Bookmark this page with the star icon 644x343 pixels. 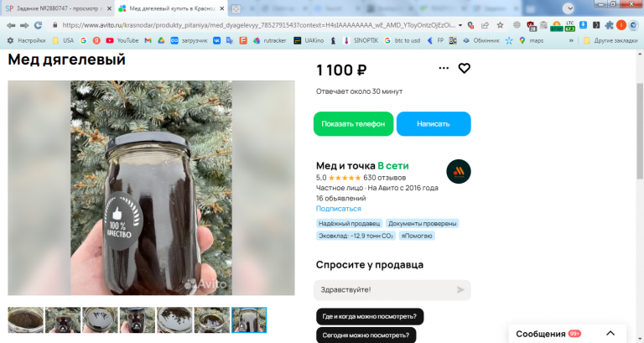(500, 25)
